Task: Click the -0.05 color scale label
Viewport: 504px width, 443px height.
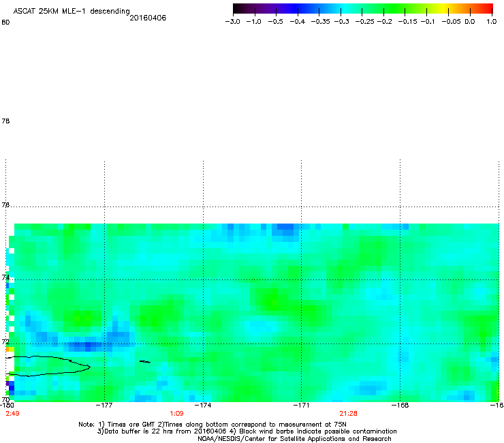Action: click(x=452, y=22)
